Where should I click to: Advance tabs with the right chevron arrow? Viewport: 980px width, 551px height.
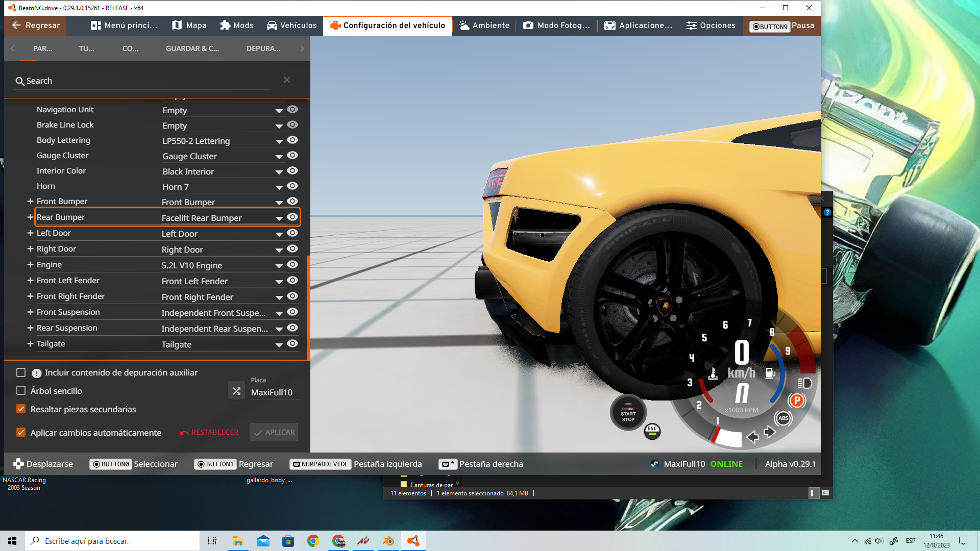tap(302, 48)
